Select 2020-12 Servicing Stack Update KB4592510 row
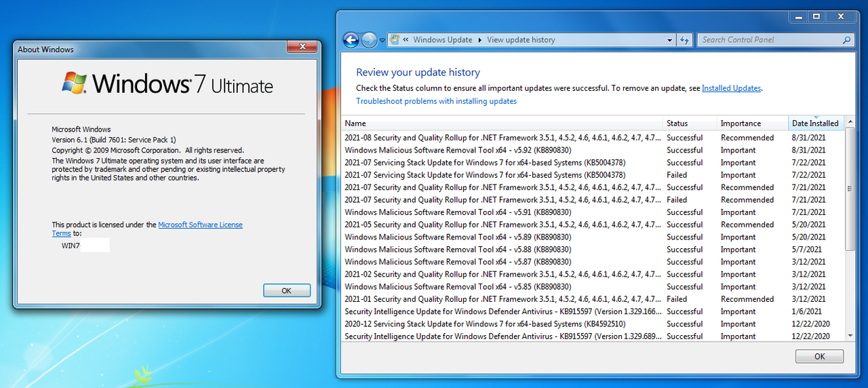Viewport: 868px width, 388px height. 593,324
